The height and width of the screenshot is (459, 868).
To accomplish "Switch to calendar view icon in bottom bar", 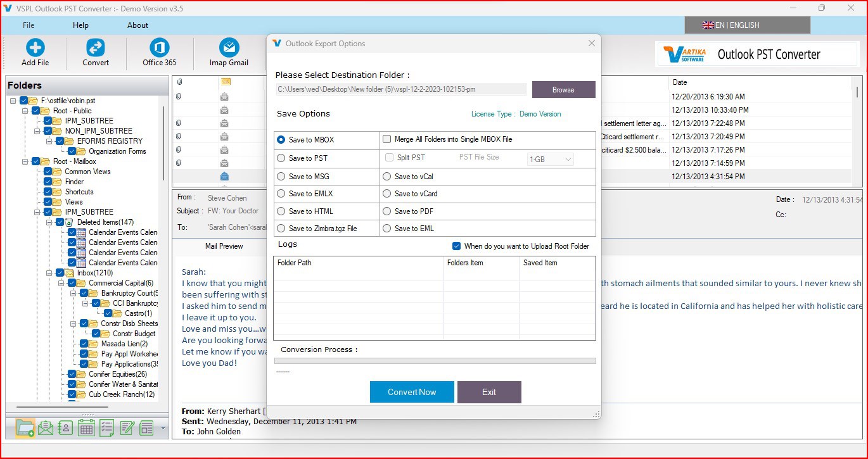I will [86, 428].
